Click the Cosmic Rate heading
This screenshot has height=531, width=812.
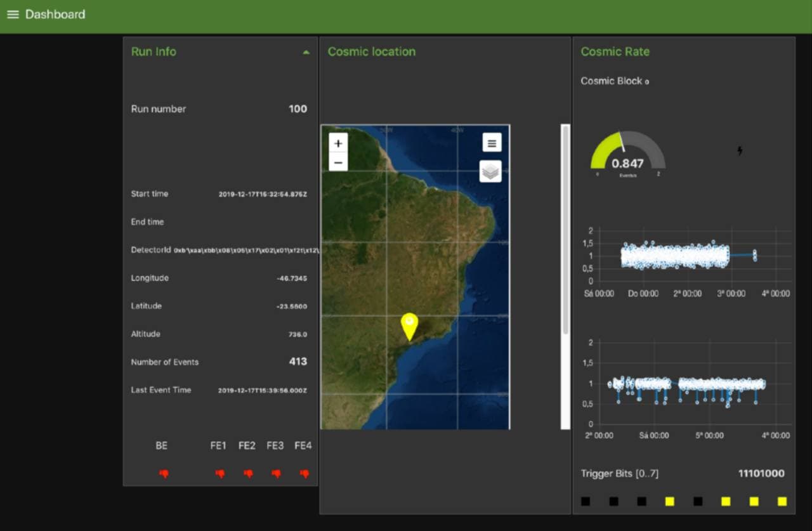[x=615, y=51]
